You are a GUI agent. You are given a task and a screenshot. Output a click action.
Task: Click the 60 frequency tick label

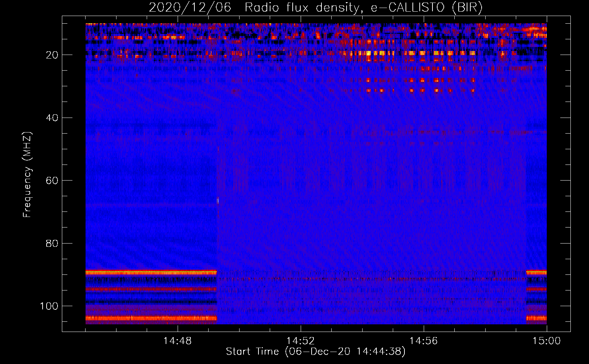click(52, 181)
